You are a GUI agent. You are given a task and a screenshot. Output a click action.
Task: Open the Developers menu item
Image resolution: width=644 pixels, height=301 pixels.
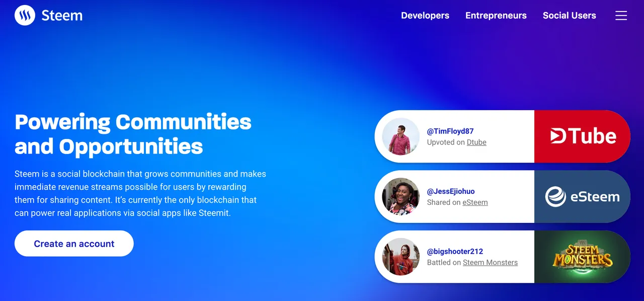425,16
